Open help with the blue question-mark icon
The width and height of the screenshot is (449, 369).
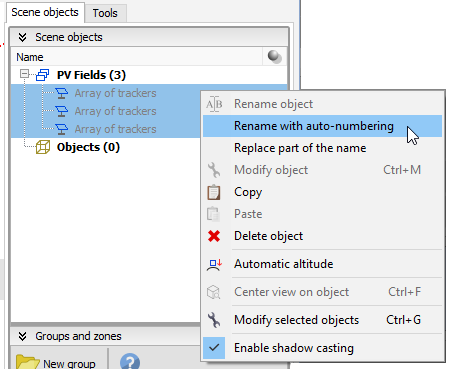point(130,361)
